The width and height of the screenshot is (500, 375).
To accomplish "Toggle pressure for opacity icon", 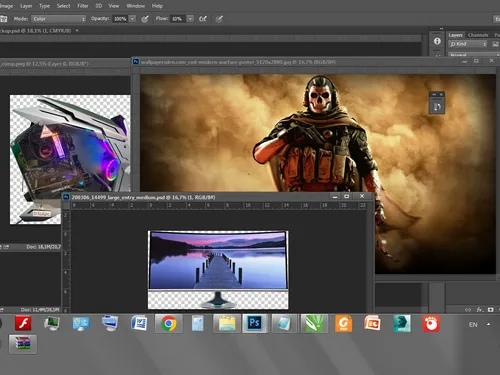I will (145, 19).
